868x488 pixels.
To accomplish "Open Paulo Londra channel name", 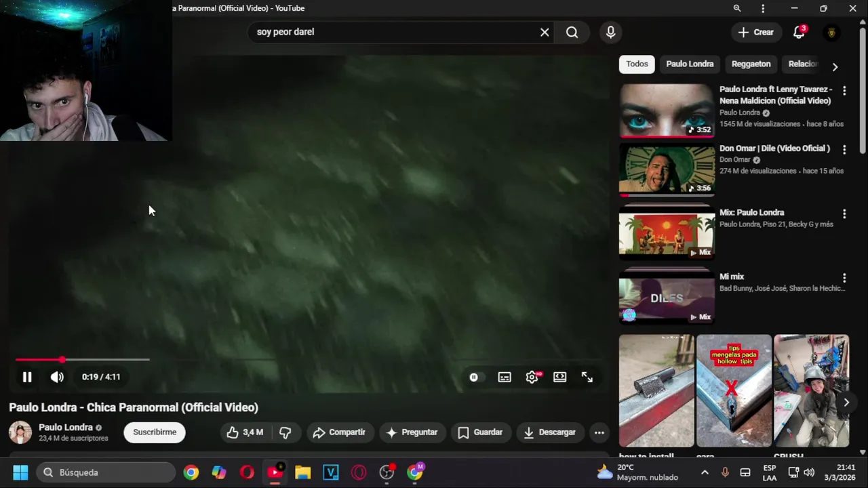I will pos(66,428).
